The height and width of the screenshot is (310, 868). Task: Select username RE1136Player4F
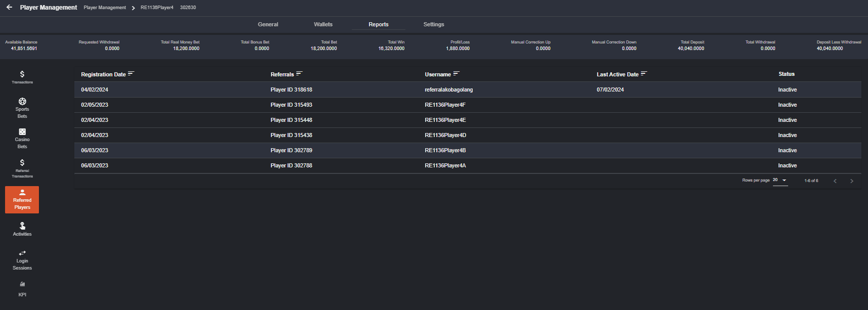pyautogui.click(x=445, y=105)
